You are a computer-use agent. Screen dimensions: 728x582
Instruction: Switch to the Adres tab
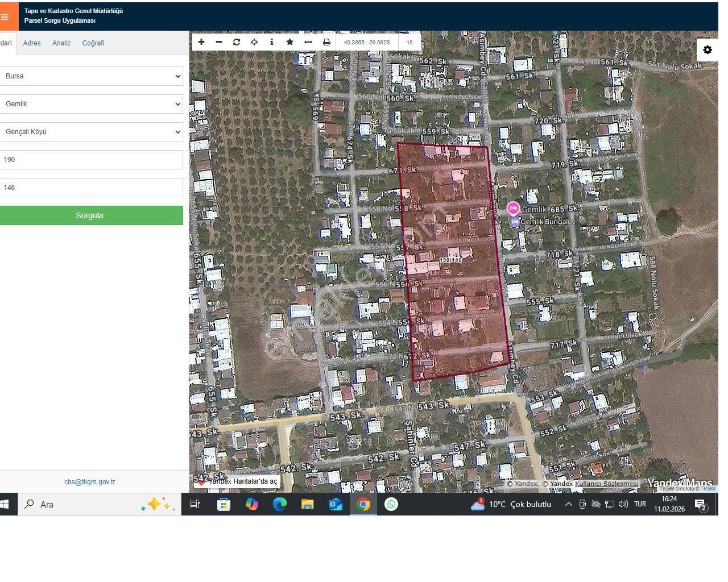(x=32, y=43)
